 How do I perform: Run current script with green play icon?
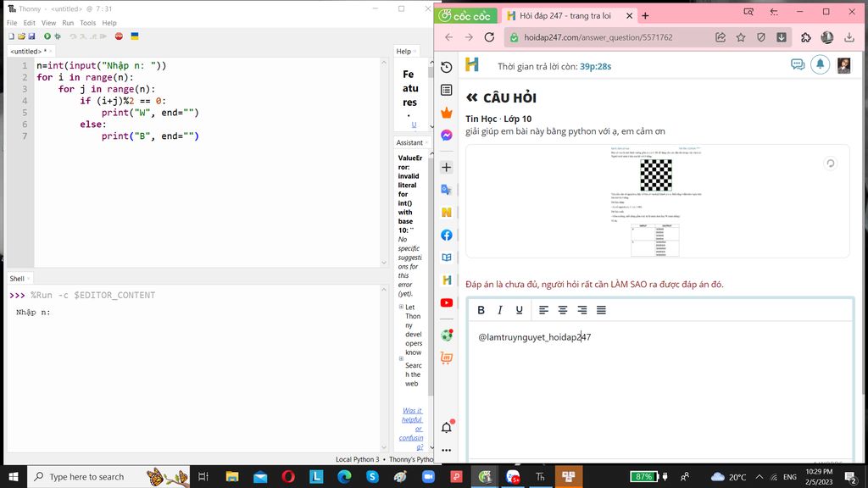pyautogui.click(x=47, y=36)
